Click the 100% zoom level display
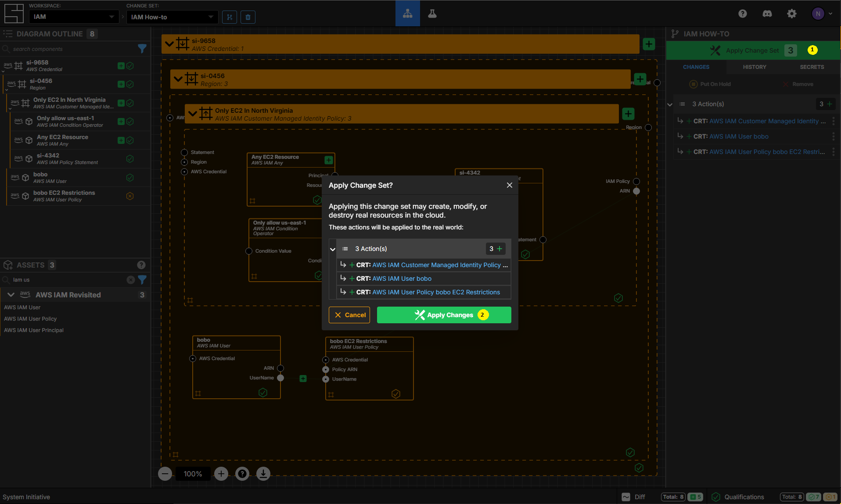The width and height of the screenshot is (841, 504). tap(193, 474)
